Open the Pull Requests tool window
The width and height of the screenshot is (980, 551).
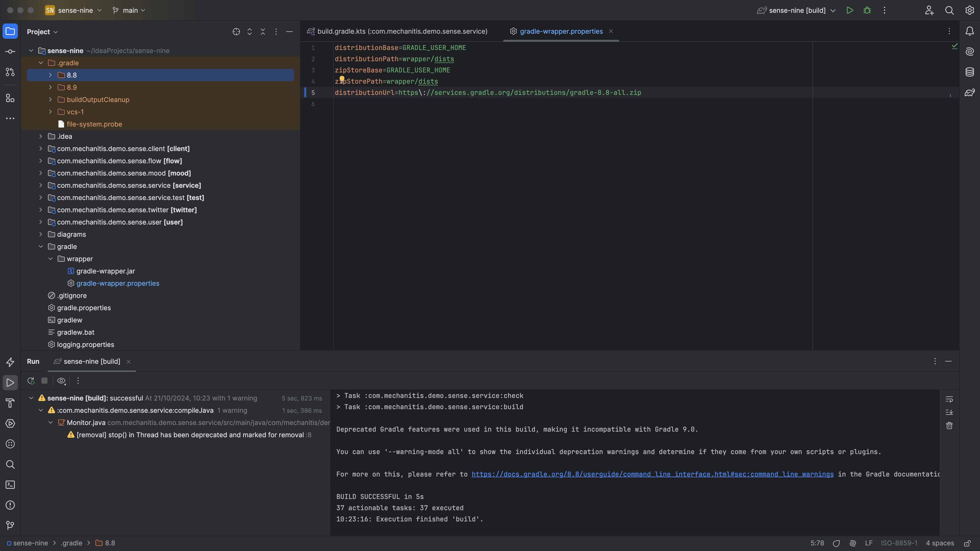(x=10, y=72)
